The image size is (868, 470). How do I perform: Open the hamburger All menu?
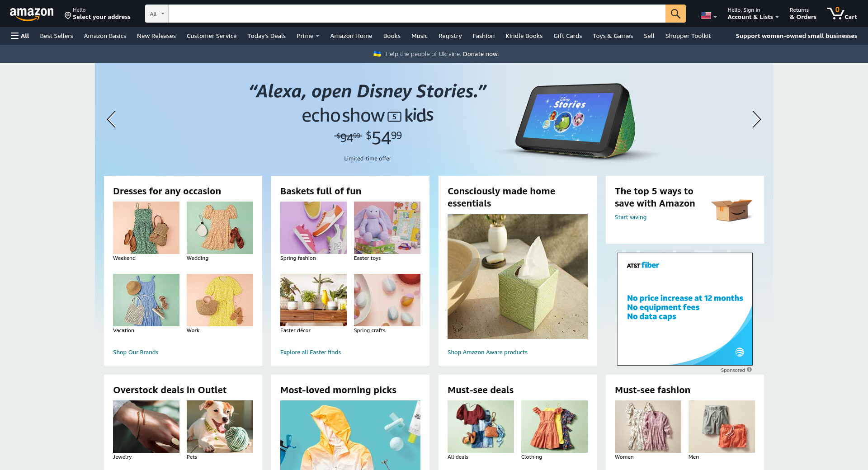coord(20,36)
